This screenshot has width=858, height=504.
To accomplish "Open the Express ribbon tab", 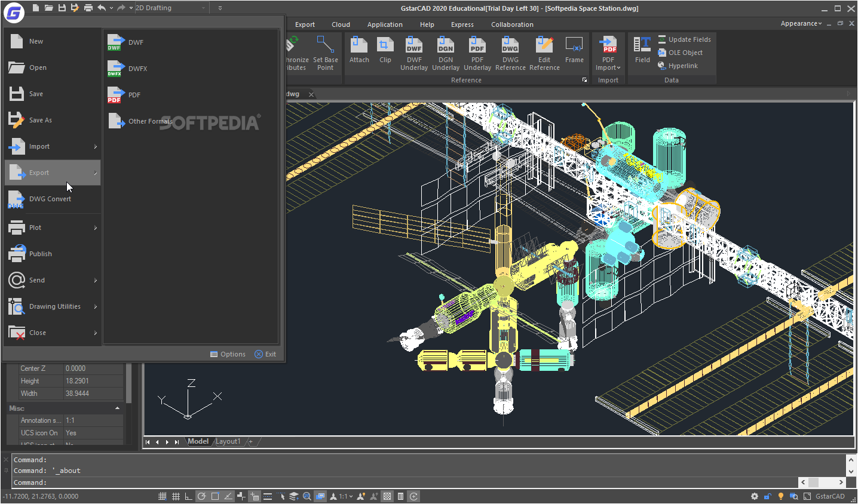I will 462,24.
